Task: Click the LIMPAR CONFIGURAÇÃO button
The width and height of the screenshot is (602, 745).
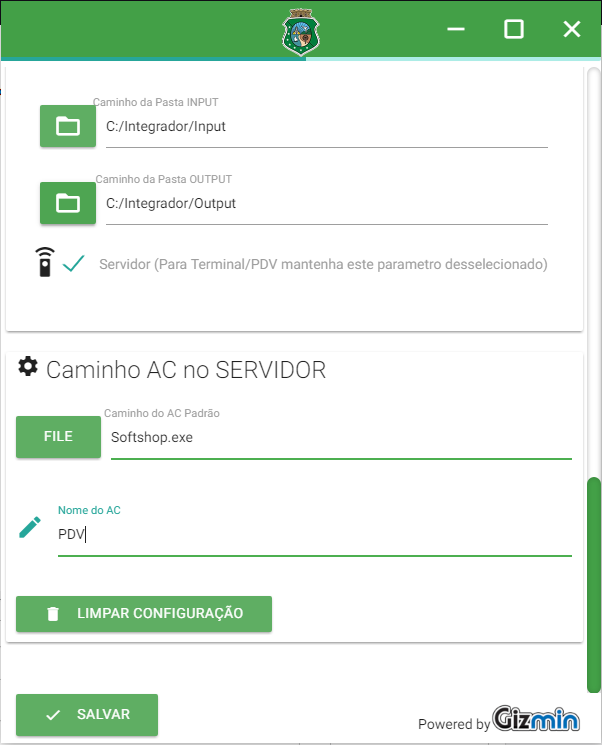Action: pos(144,614)
